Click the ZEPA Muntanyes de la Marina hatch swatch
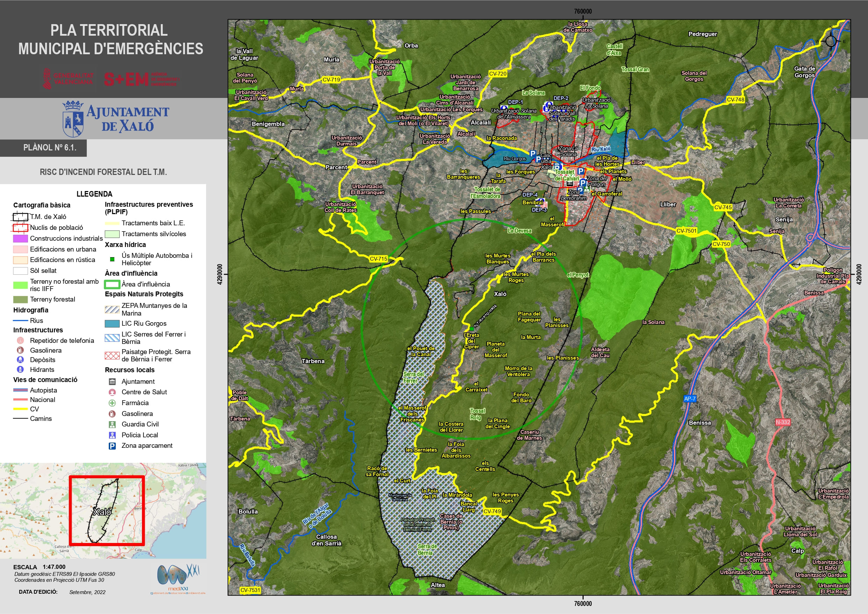Viewport: 868px width, 614px height. tap(112, 309)
